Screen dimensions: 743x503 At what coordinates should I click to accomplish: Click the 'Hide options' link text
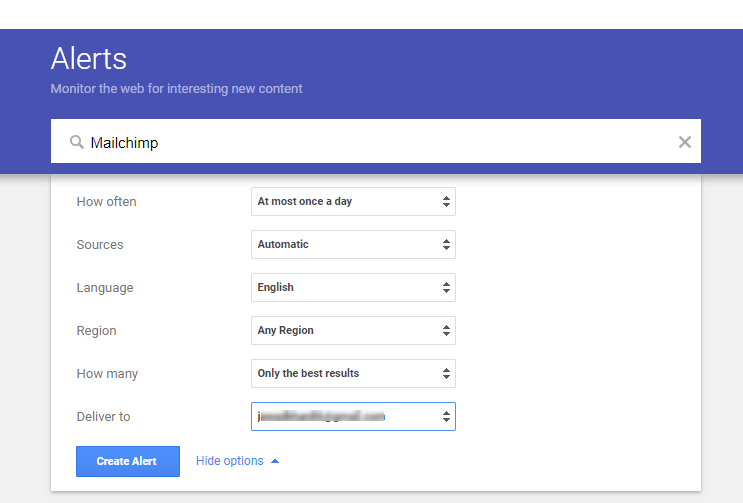229,461
